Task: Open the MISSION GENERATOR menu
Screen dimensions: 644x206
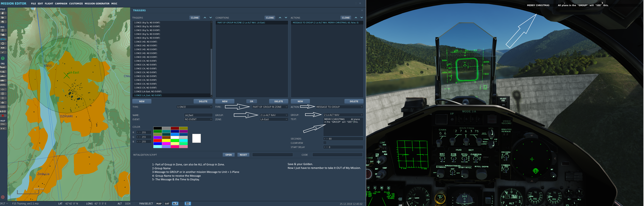Action: point(97,3)
